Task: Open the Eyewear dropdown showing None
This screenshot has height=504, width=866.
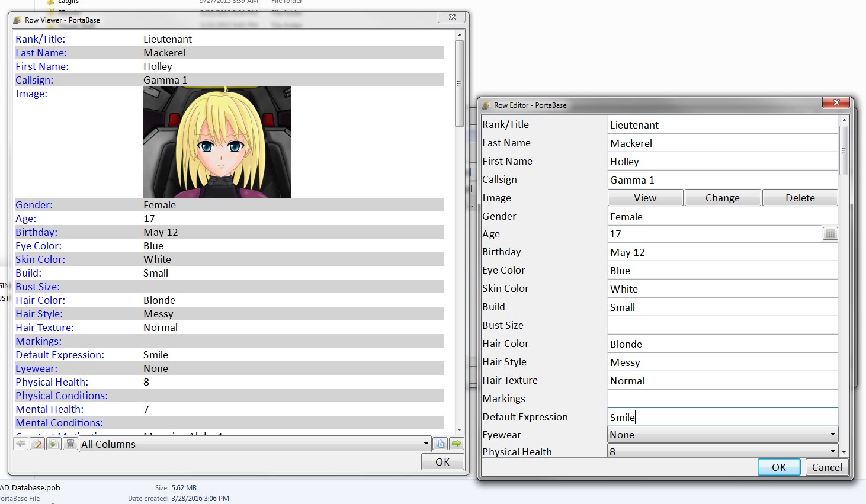Action: point(723,435)
